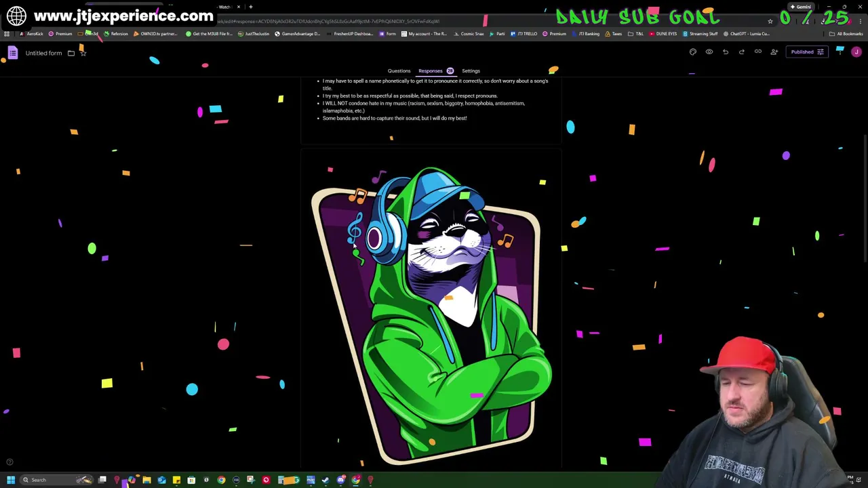Open JustTheJustin bookmark
Screen dimensions: 868x488
tap(255, 34)
